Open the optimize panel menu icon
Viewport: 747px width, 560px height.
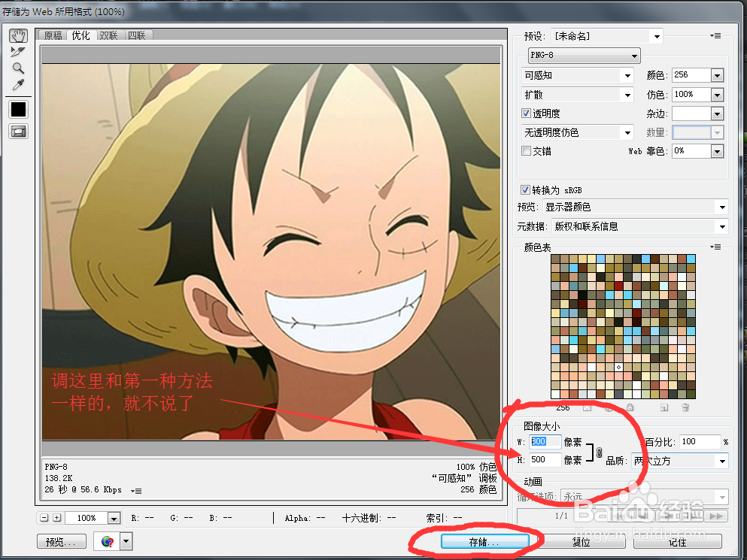(x=715, y=36)
